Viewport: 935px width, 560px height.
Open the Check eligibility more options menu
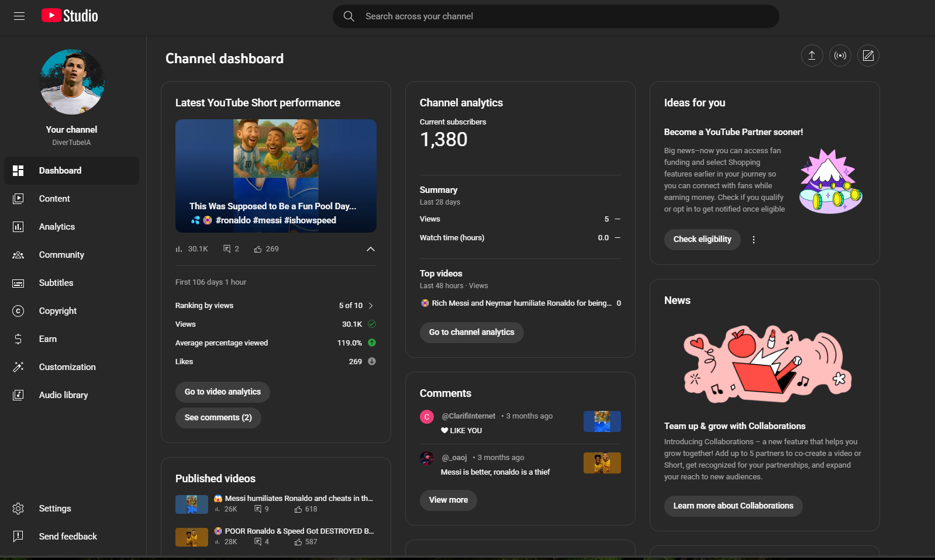(754, 240)
